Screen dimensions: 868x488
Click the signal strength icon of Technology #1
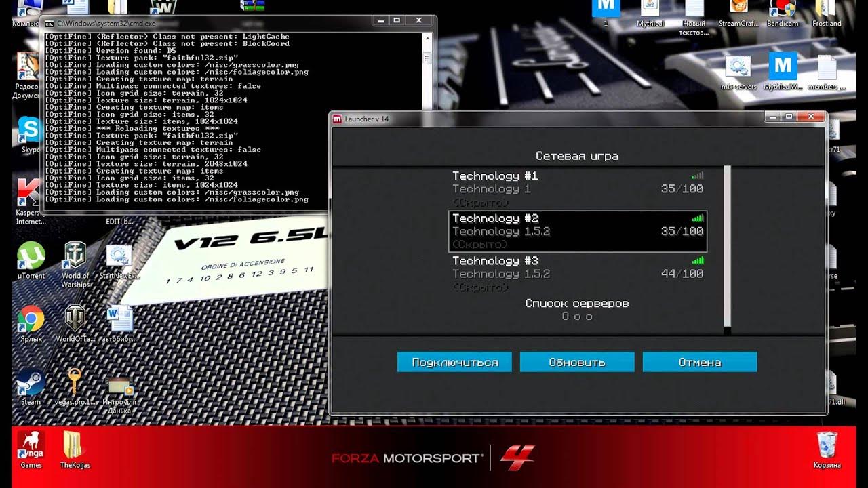click(x=698, y=176)
